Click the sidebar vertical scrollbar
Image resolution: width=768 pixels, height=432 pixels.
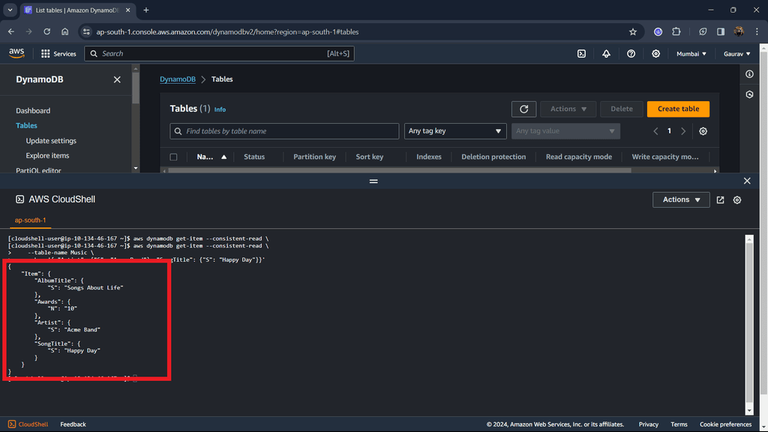136,88
